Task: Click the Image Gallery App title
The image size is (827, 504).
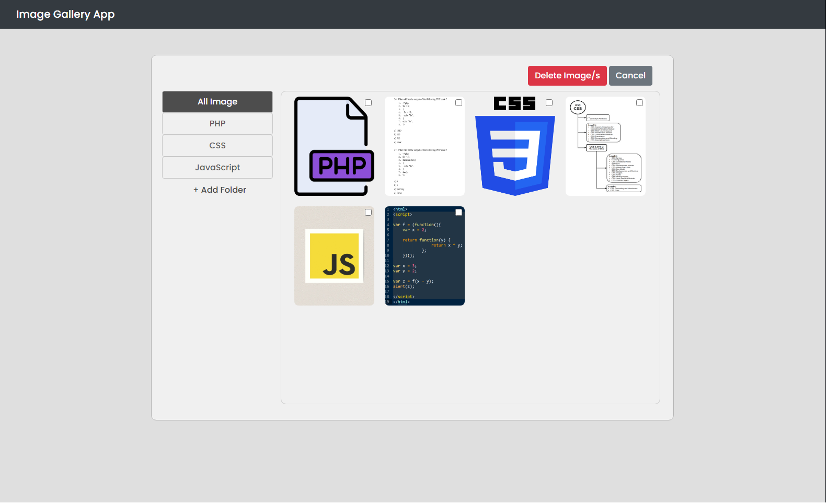Action: 65,15
